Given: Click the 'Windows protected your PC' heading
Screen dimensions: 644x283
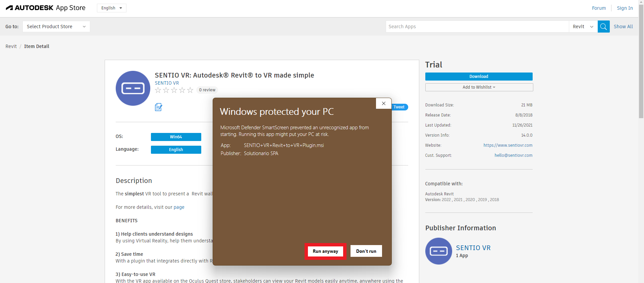Looking at the screenshot, I should [x=277, y=111].
